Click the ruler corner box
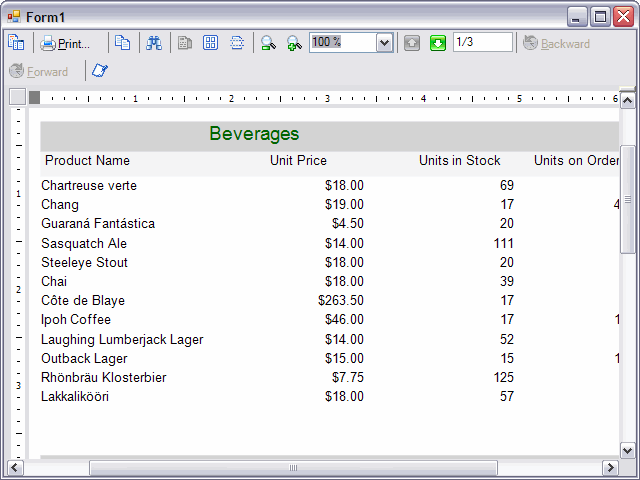Screen dimensions: 640x480 click(17, 97)
